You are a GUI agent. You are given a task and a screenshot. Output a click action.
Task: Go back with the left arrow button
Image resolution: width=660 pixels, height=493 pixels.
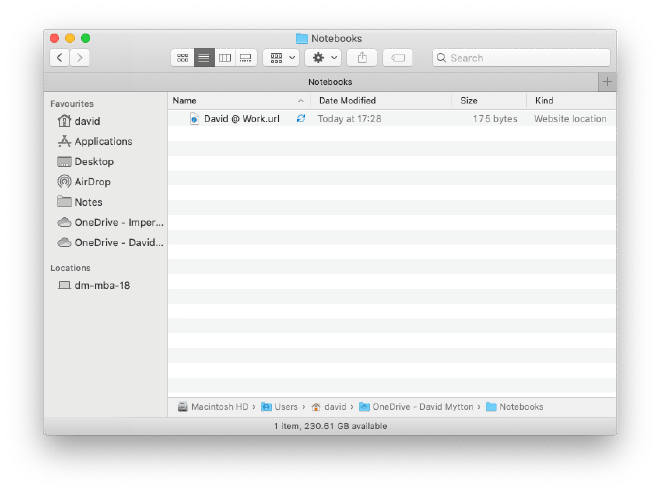60,58
